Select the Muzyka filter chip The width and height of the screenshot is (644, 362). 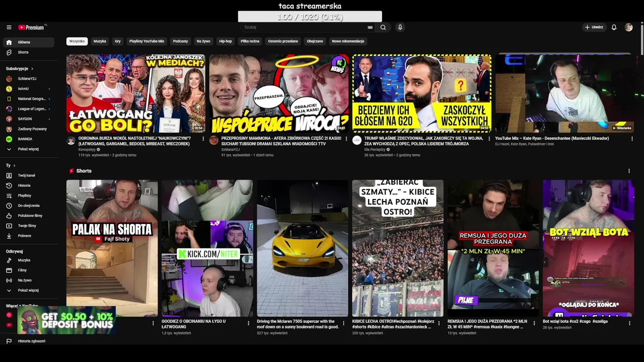pos(100,41)
